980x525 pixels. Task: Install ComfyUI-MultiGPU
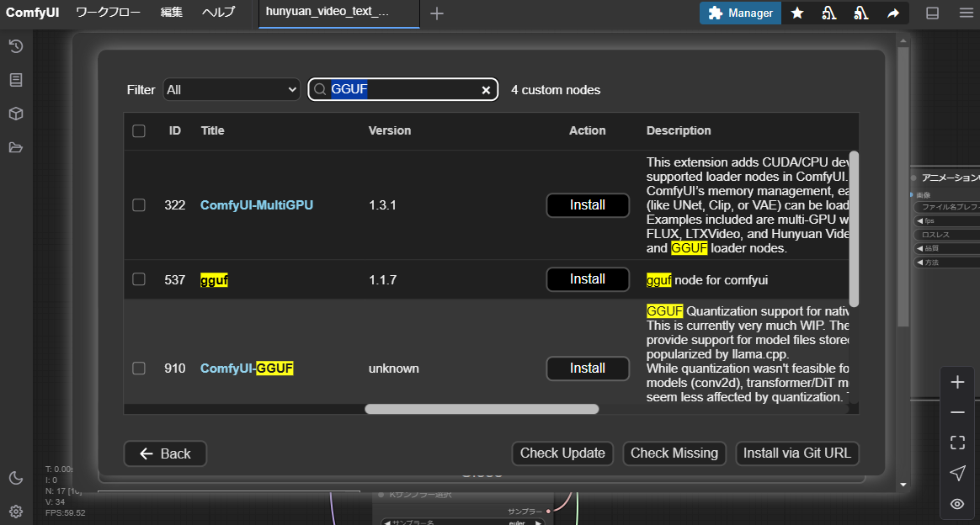pos(588,204)
